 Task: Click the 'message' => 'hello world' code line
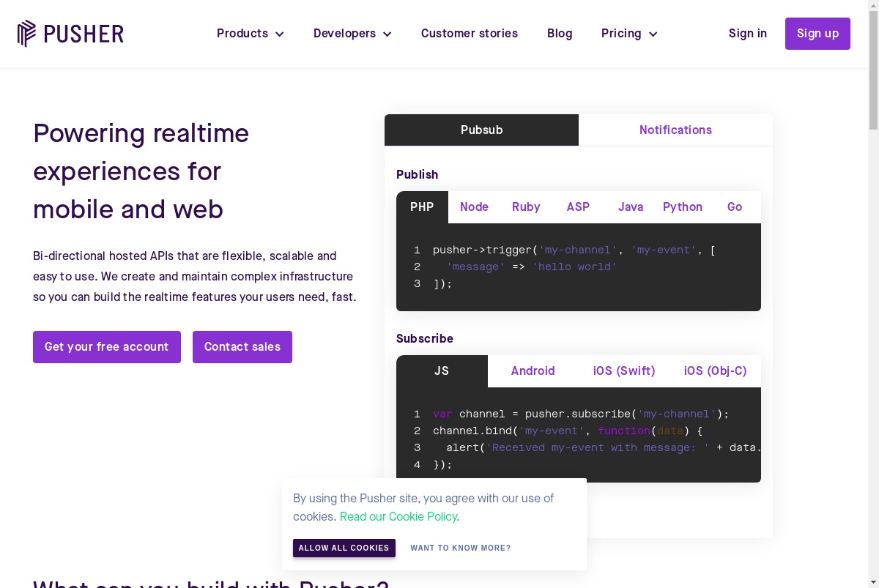coord(532,267)
